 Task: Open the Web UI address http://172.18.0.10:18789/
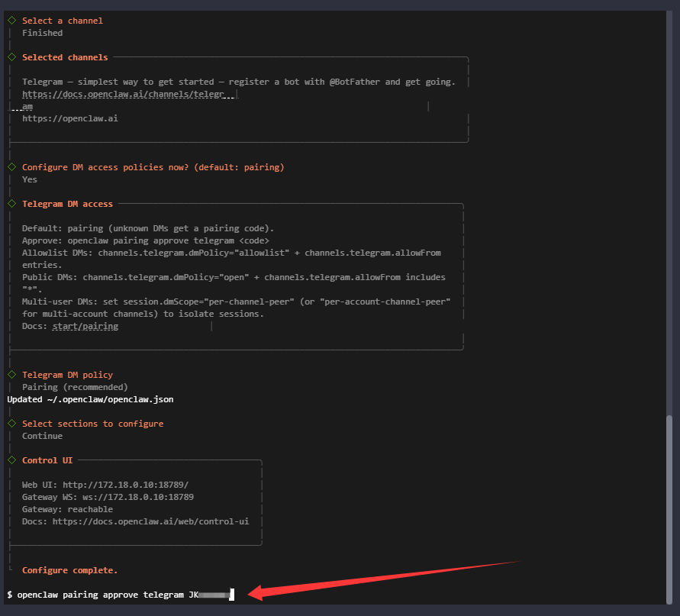[x=125, y=485]
